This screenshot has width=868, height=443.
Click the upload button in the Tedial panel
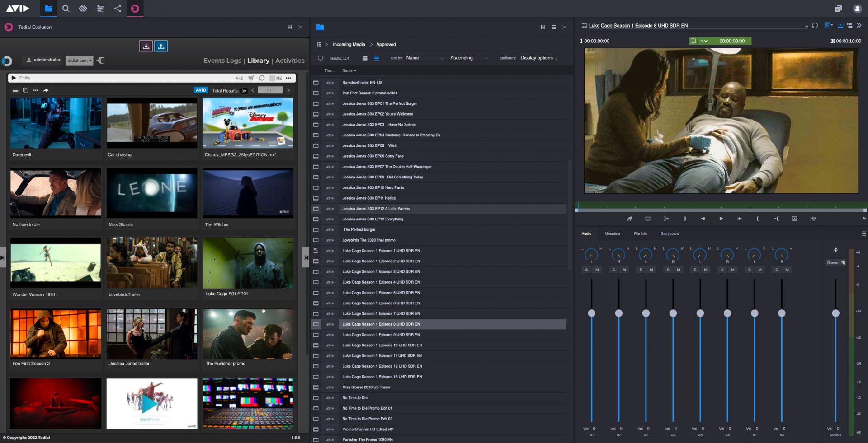click(x=161, y=46)
